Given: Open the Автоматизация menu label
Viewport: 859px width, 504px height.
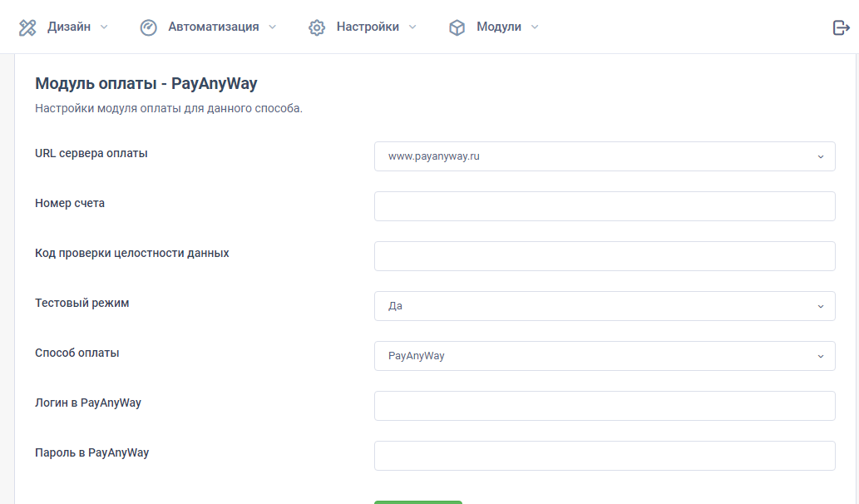Looking at the screenshot, I should [213, 27].
